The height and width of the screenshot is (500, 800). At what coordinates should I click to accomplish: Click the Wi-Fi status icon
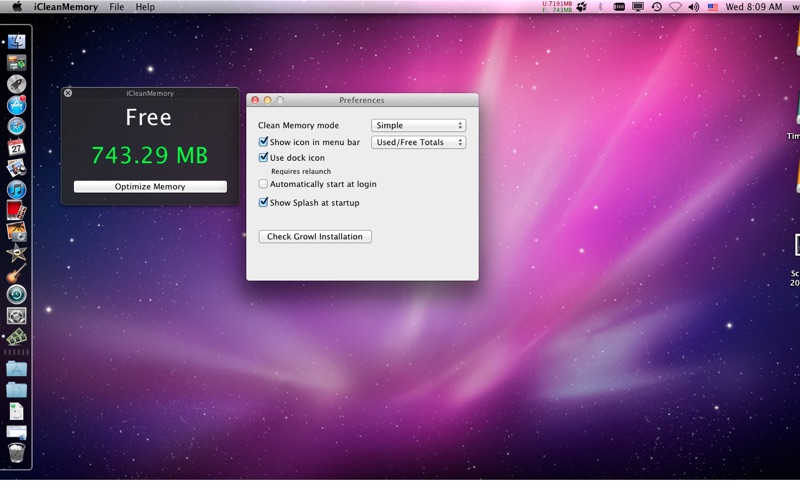[x=675, y=7]
